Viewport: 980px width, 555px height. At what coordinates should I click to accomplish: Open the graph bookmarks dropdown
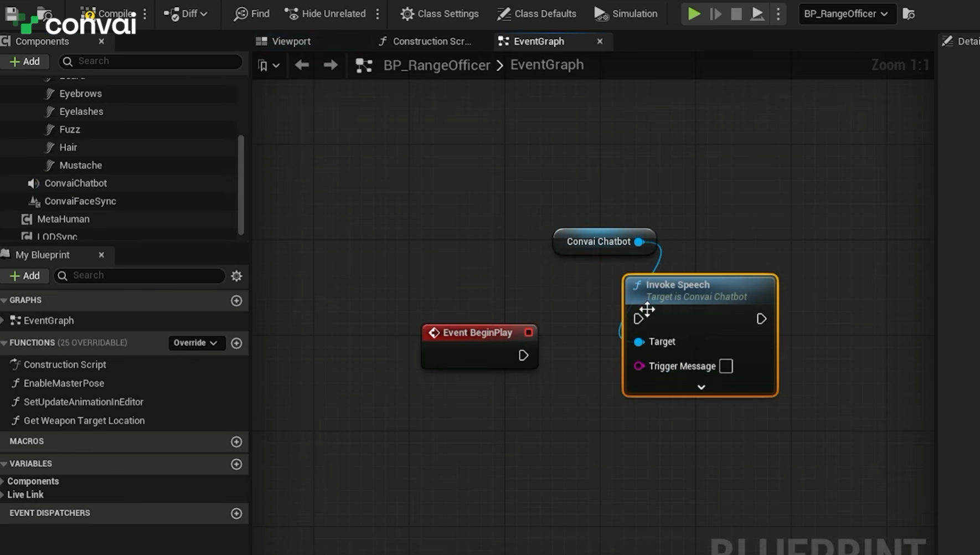269,65
